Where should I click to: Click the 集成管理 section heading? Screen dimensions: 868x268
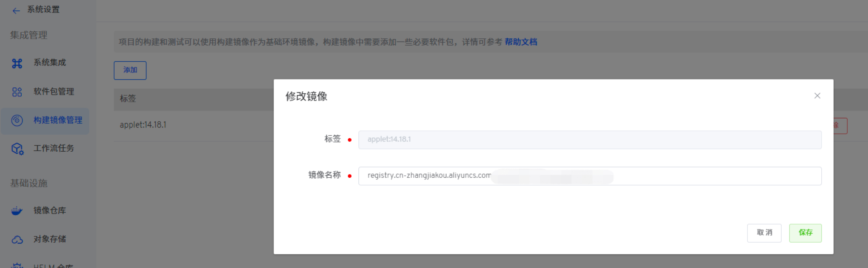[29, 35]
